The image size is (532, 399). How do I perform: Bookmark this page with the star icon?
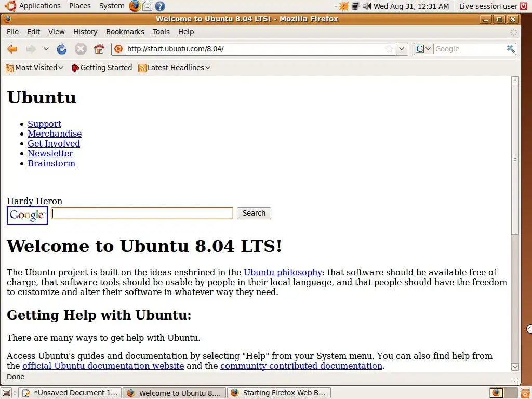(389, 49)
